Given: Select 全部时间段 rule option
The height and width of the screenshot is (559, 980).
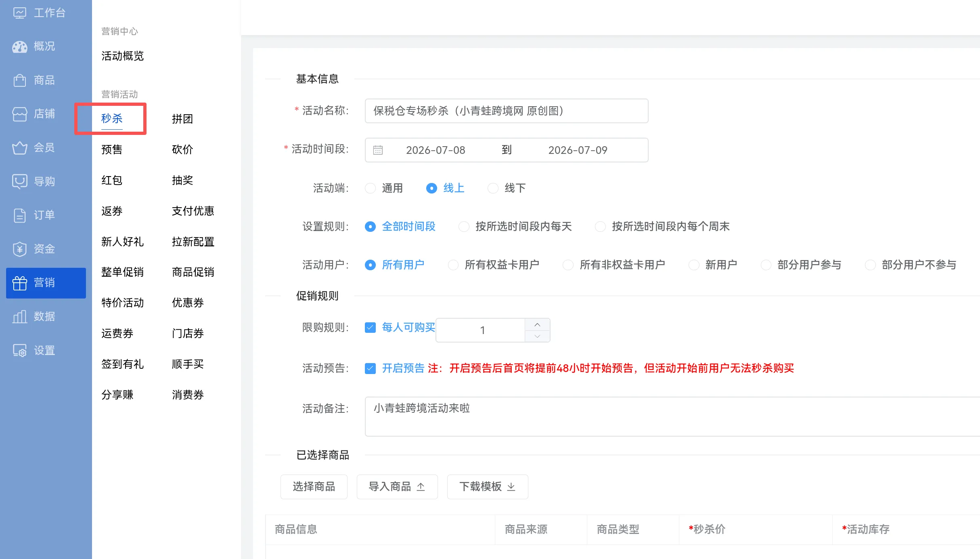Looking at the screenshot, I should (370, 227).
